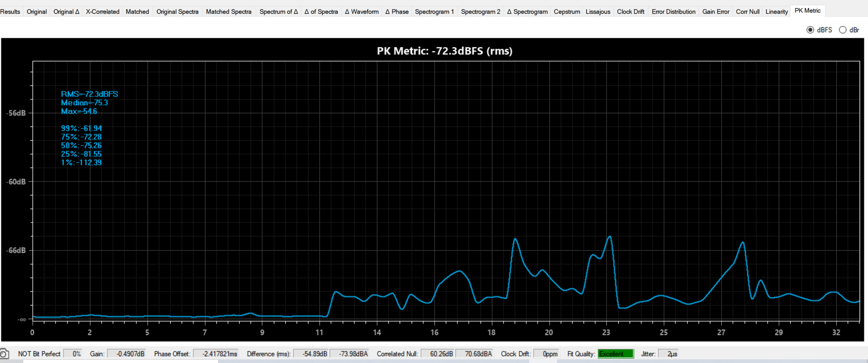Click the x-axis label 32
This screenshot has width=868, height=363.
836,332
